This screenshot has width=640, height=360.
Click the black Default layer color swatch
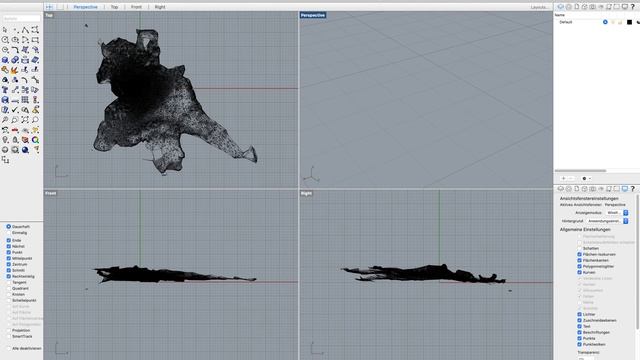tap(629, 22)
